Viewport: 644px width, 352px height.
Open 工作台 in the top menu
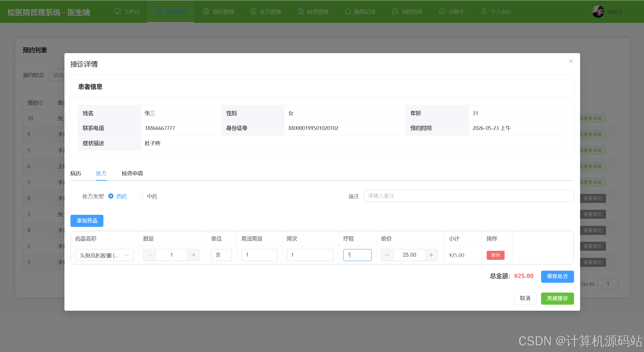click(x=127, y=12)
